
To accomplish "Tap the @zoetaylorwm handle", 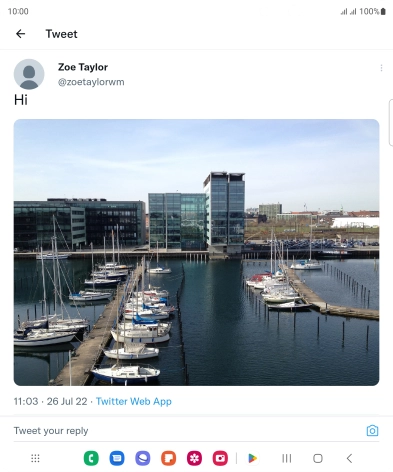I will click(x=91, y=82).
